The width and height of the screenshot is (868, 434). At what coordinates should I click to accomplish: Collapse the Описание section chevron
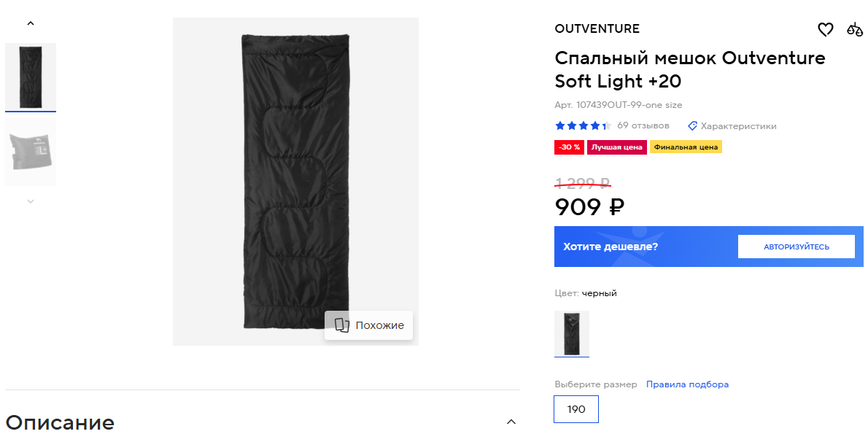511,422
